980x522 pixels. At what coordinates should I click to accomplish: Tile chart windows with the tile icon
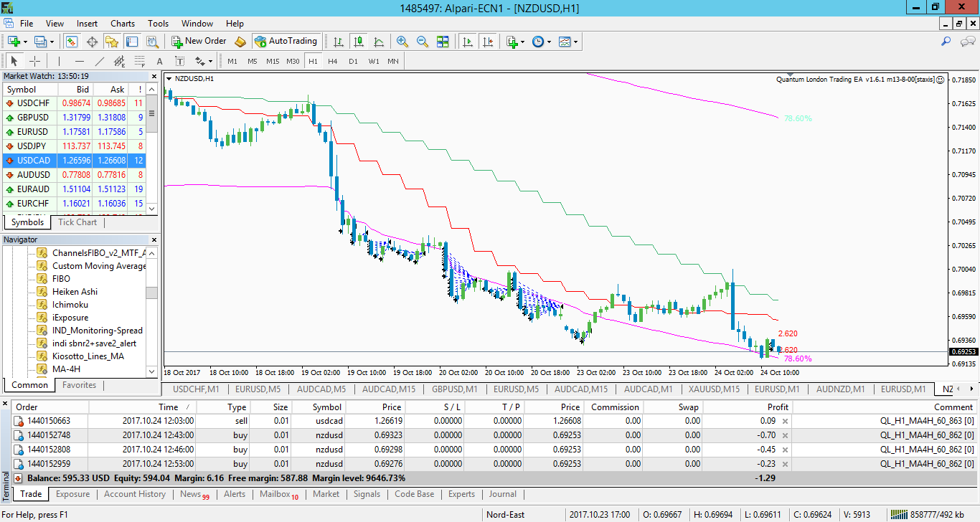click(443, 42)
